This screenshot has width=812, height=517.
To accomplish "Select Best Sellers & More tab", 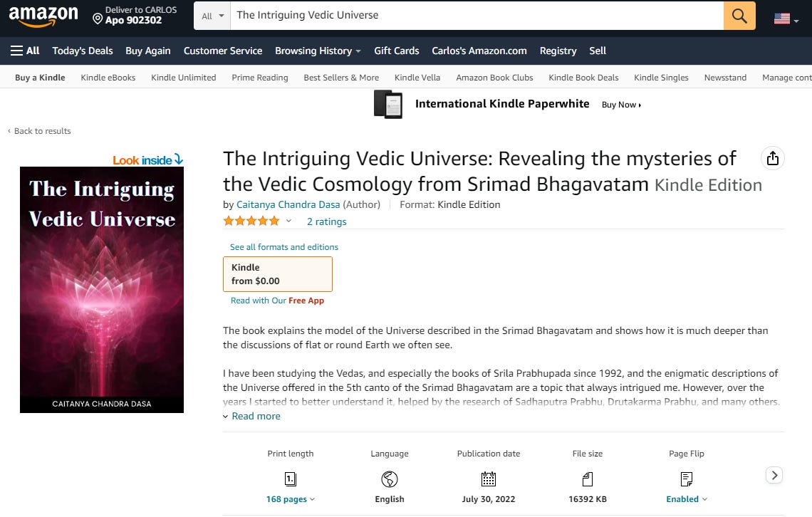I will pyautogui.click(x=341, y=78).
